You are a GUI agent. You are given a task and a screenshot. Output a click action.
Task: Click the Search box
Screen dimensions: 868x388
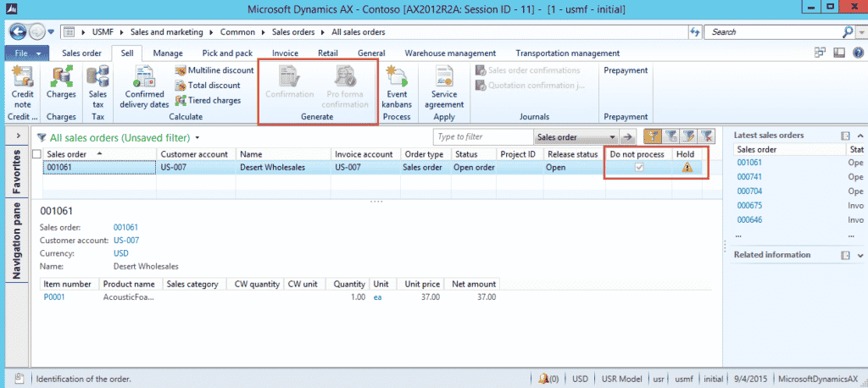(775, 32)
